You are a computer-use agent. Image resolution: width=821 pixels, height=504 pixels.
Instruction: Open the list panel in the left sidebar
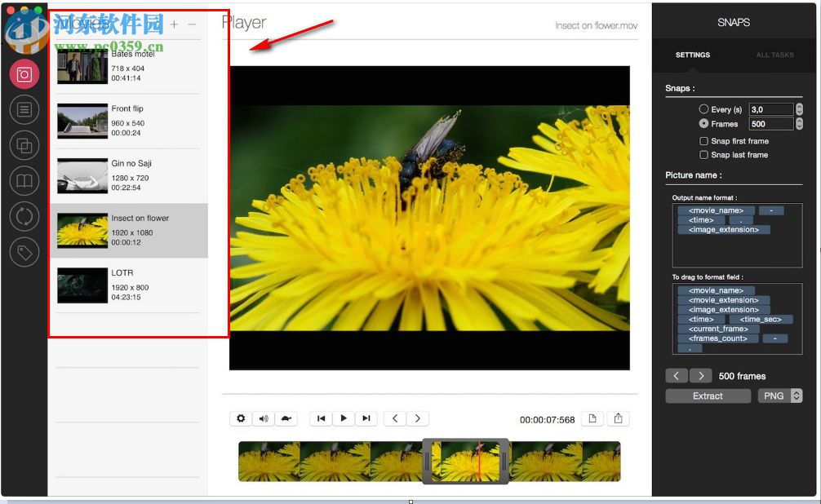pyautogui.click(x=24, y=109)
